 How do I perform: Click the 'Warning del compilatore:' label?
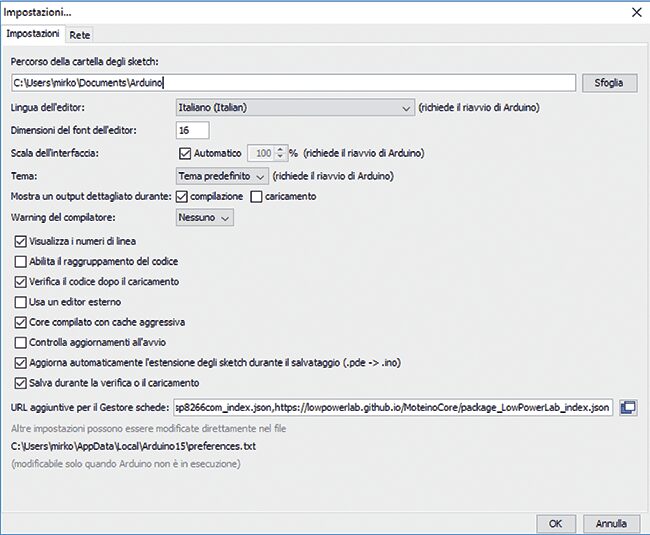[x=63, y=218]
